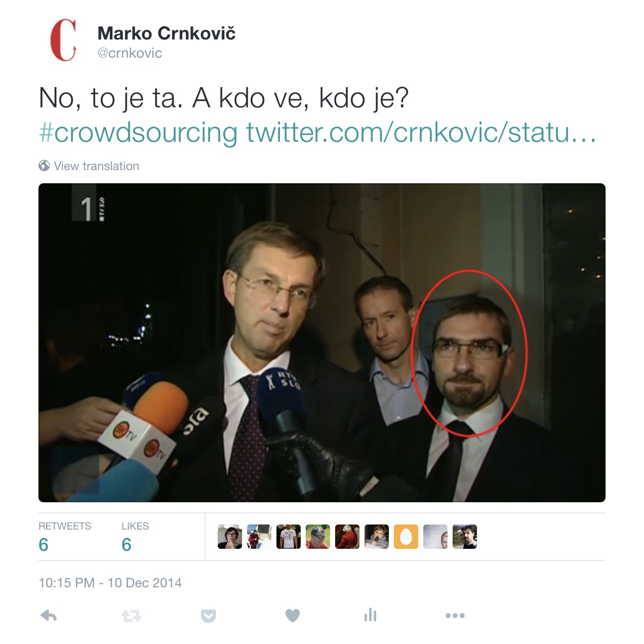The image size is (644, 644).
Task: Open the @crnkovic handle
Action: tap(130, 53)
